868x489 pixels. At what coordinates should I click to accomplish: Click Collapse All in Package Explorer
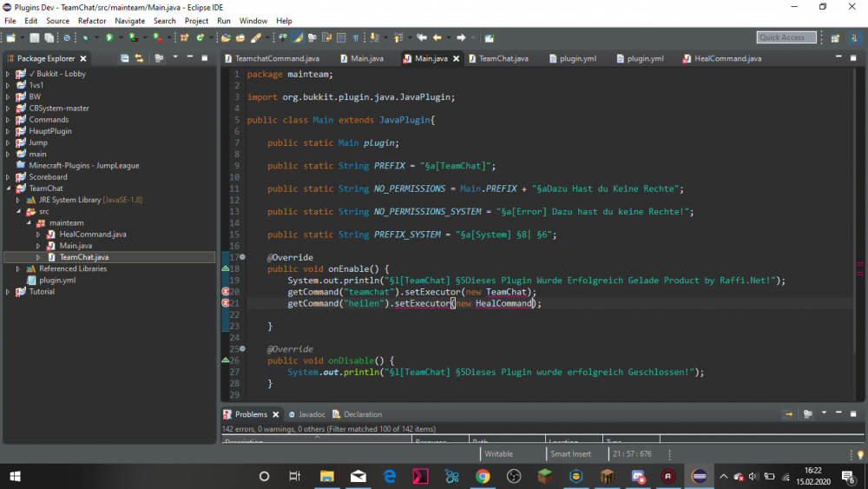point(124,58)
